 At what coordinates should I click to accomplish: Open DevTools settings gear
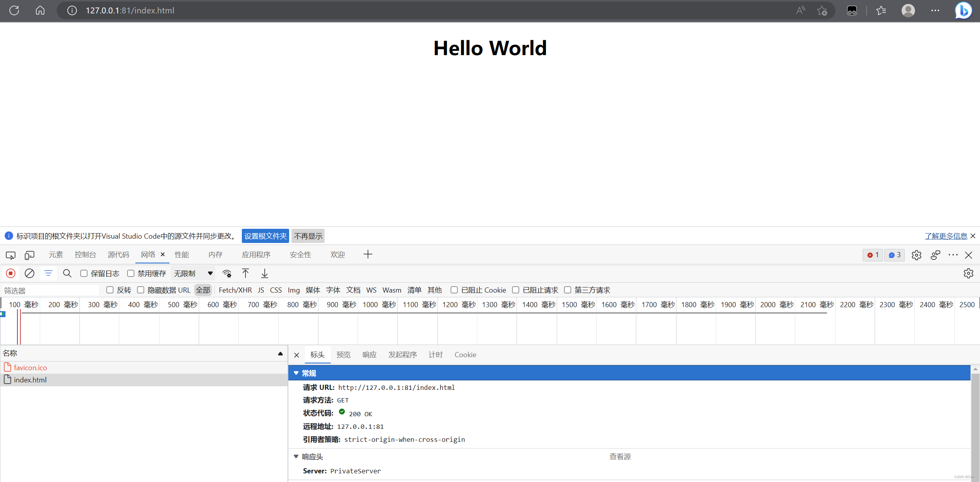click(917, 255)
